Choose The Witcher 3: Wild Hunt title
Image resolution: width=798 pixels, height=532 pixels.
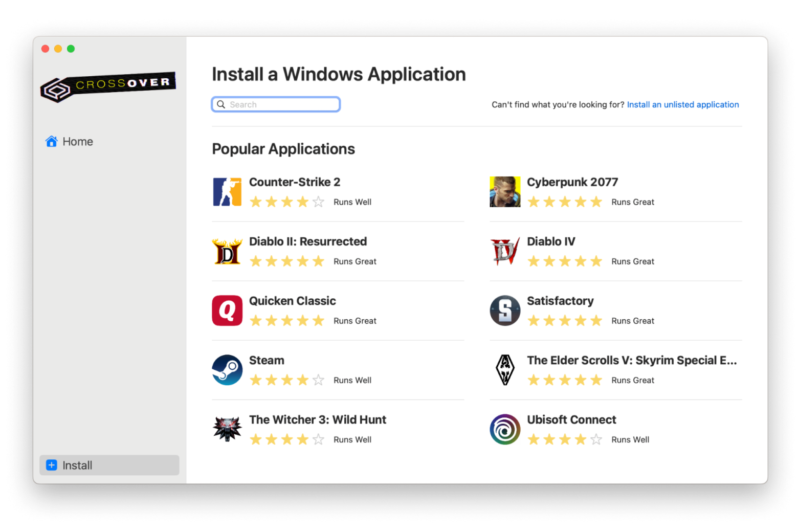pyautogui.click(x=318, y=419)
